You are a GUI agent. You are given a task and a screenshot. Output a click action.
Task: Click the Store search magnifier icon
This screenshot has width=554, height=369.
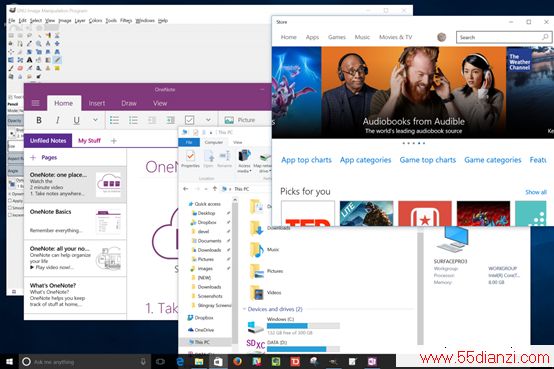point(545,37)
